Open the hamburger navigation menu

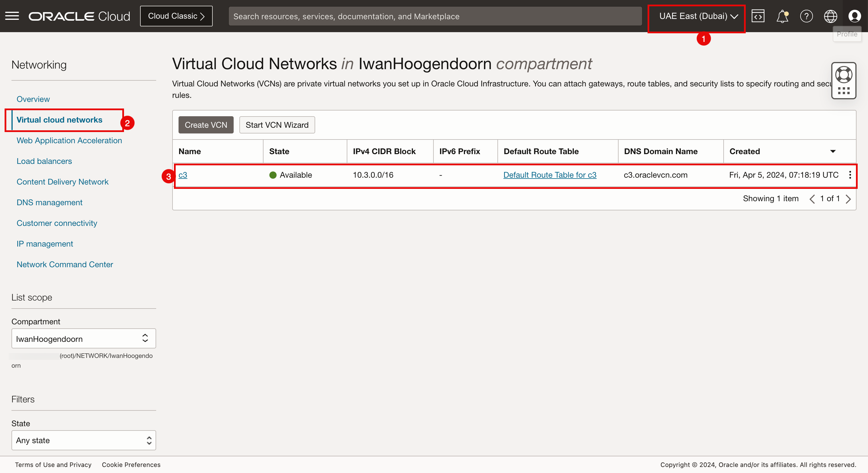click(12, 16)
